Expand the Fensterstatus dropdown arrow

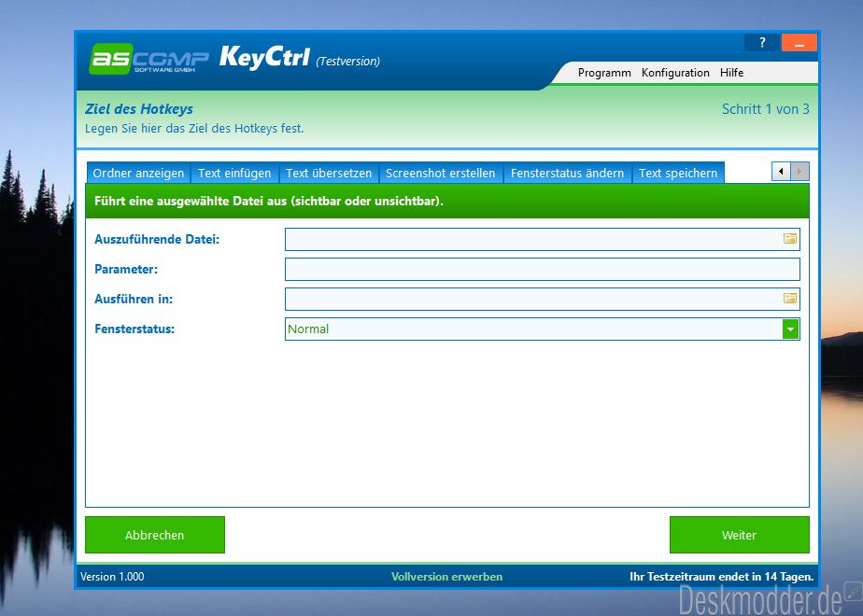791,329
